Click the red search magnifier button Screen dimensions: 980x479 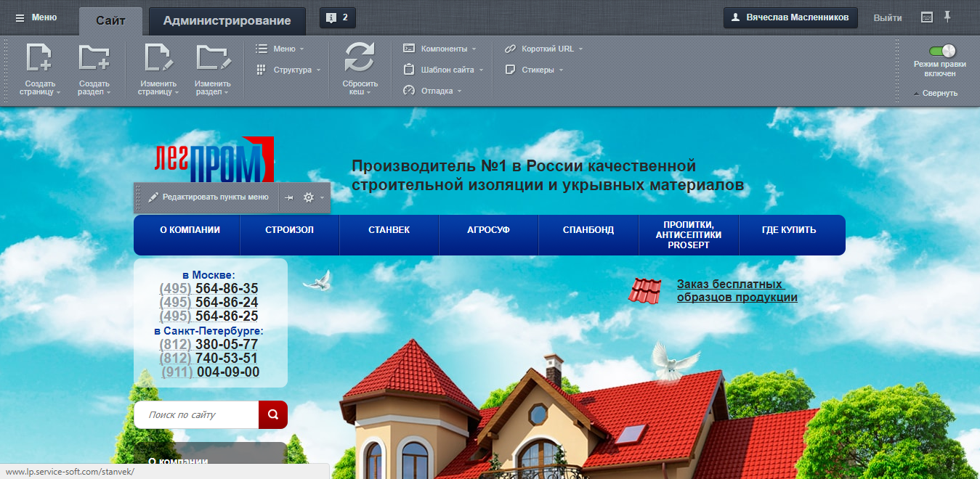[x=273, y=414]
